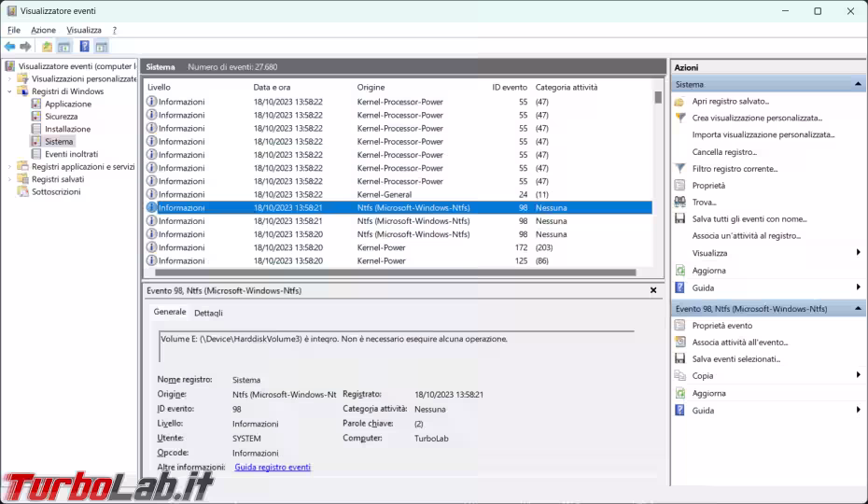Sort by the Livello column header
This screenshot has height=504, width=868.
coord(159,87)
